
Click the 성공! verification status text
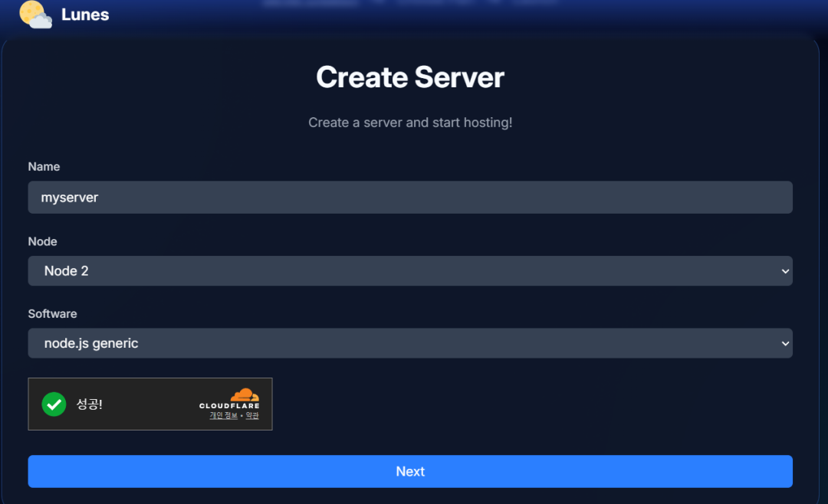coord(90,404)
